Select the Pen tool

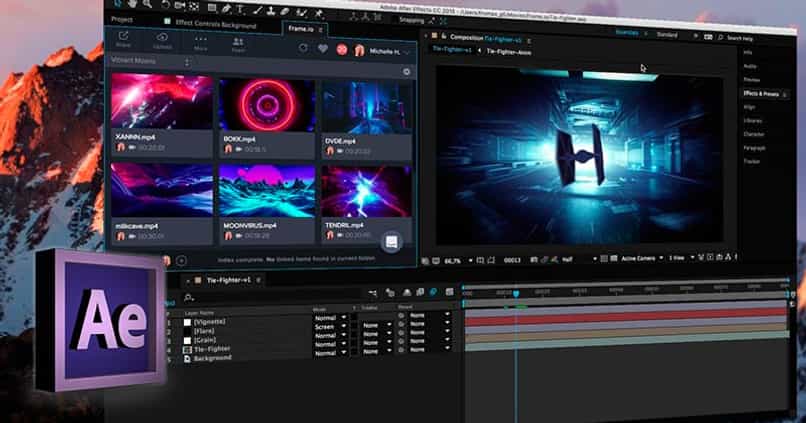coord(227,8)
